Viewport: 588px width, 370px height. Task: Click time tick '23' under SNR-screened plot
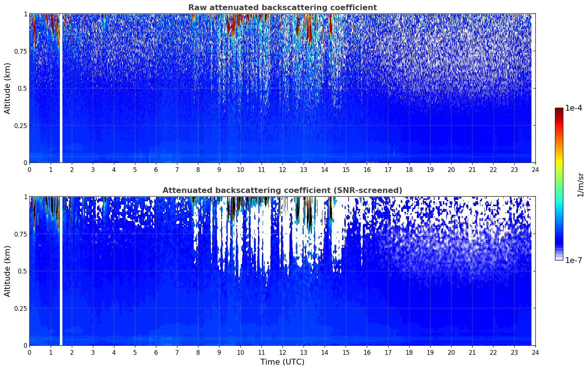[514, 352]
